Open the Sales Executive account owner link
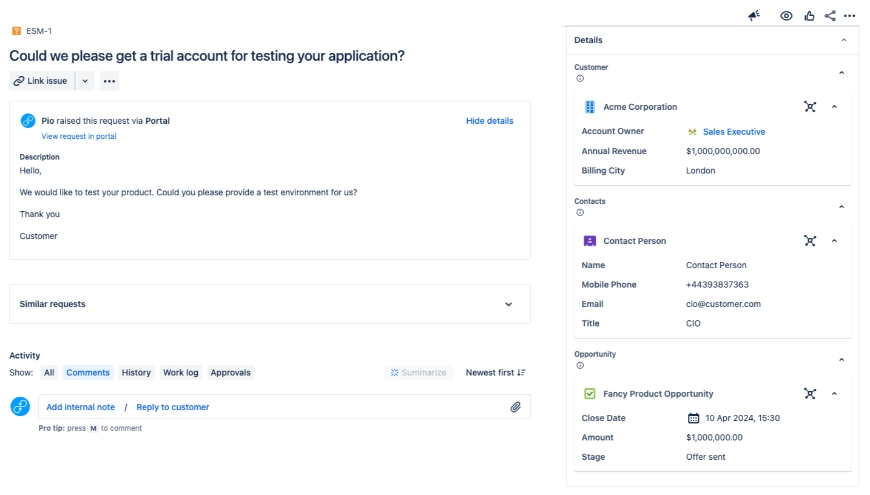The width and height of the screenshot is (870, 495). coord(734,132)
